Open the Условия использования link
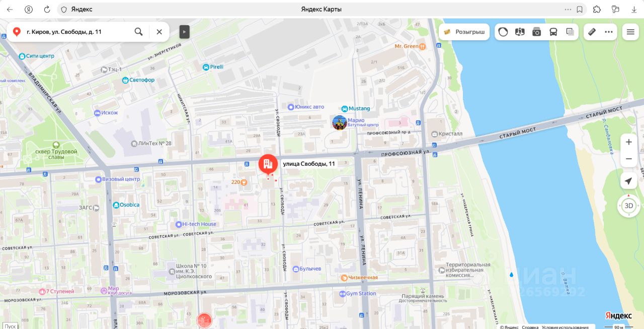644x329 pixels. 565,327
